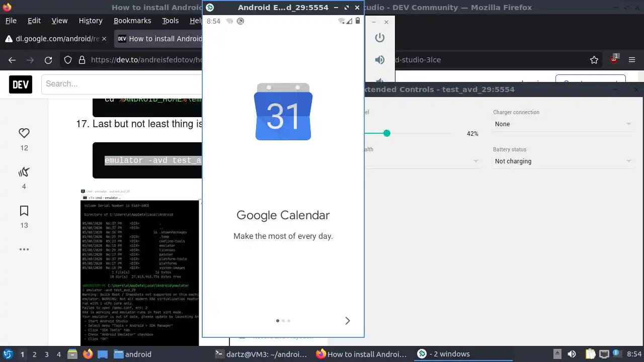Like the article with the heart icon

[24, 133]
